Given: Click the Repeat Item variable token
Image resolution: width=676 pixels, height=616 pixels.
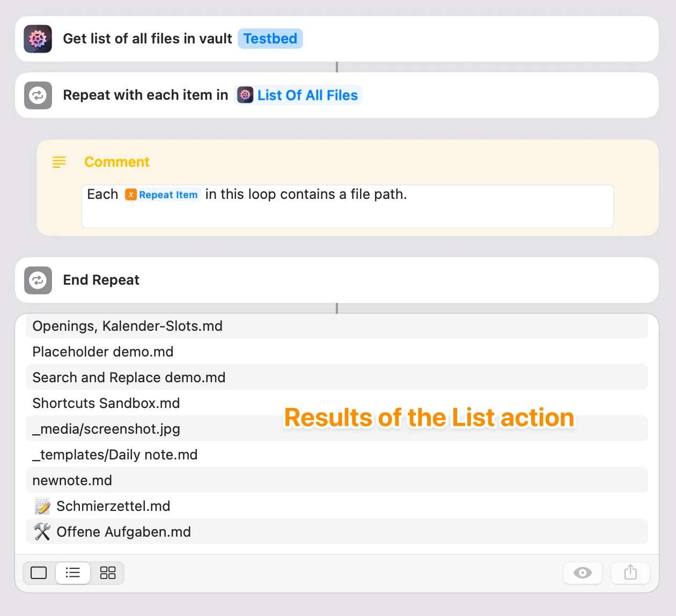Looking at the screenshot, I should pos(161,195).
